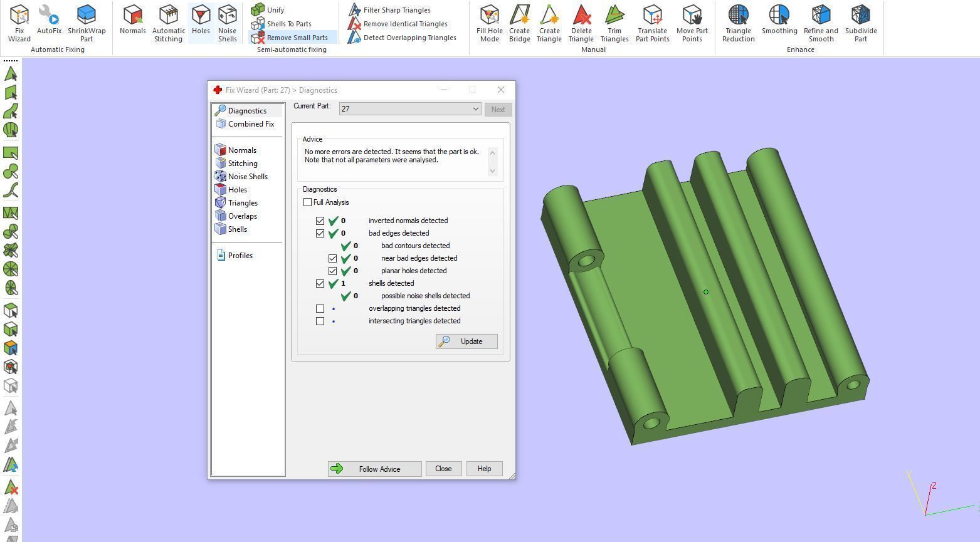Select the Holes ribbon tool

pyautogui.click(x=201, y=19)
